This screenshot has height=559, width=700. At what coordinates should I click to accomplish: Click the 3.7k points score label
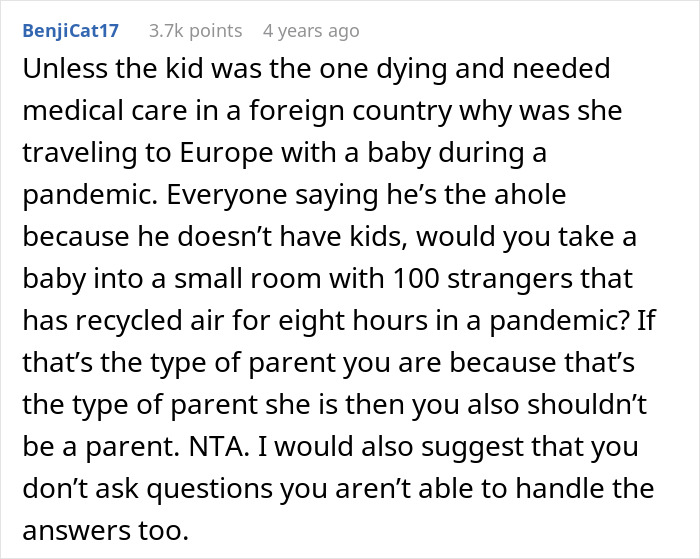(195, 31)
